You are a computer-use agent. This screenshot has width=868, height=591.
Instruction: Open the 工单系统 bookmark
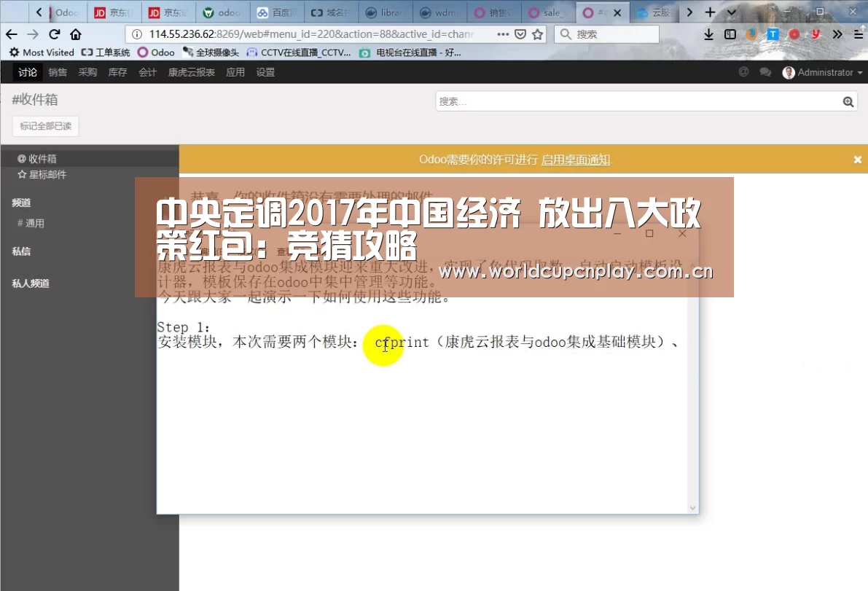coord(105,52)
